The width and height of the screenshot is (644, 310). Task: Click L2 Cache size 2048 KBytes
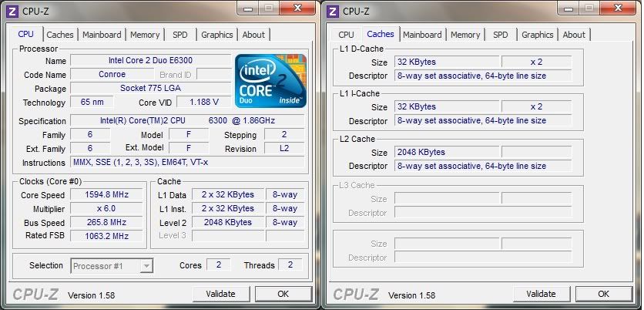447,152
